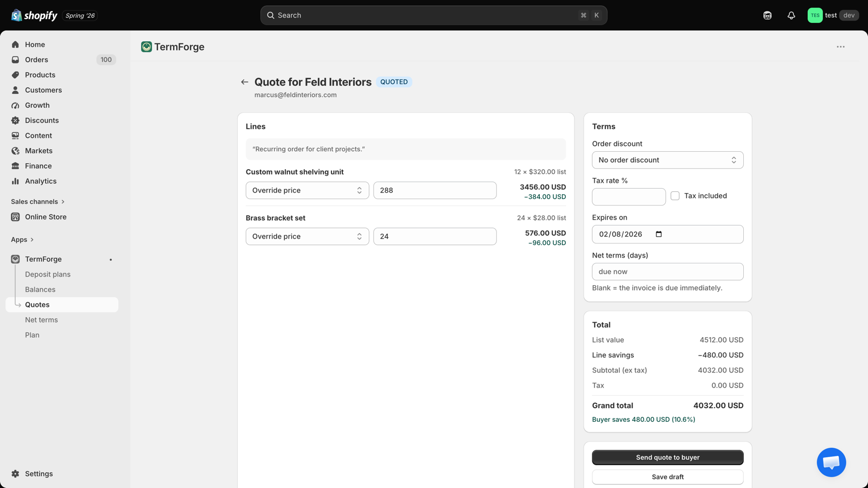Click the 3456.00 USD line total
This screenshot has height=488, width=868.
click(542, 187)
